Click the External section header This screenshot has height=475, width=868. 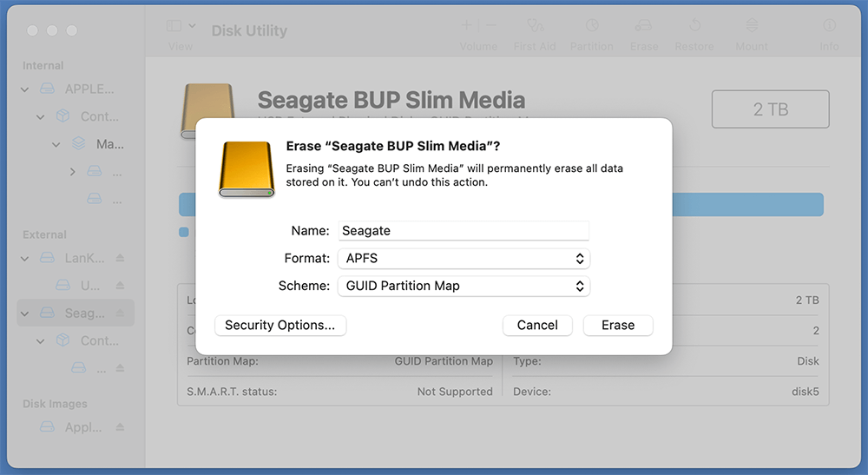click(x=44, y=234)
